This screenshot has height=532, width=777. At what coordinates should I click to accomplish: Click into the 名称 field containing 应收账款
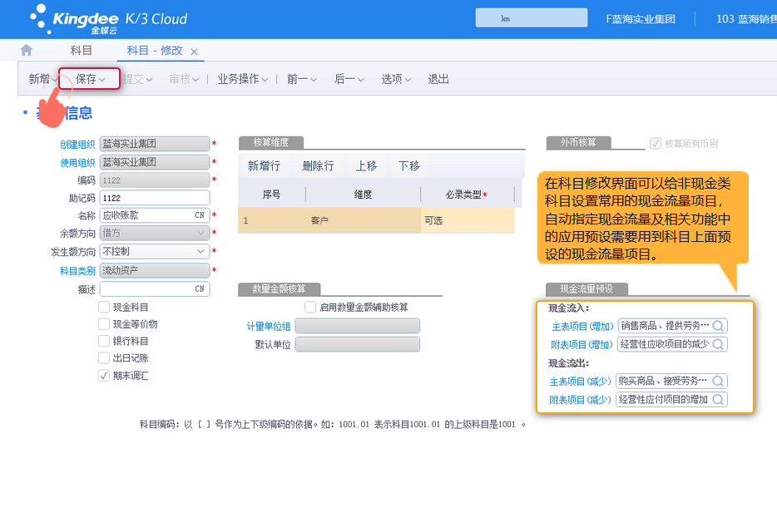(x=155, y=215)
